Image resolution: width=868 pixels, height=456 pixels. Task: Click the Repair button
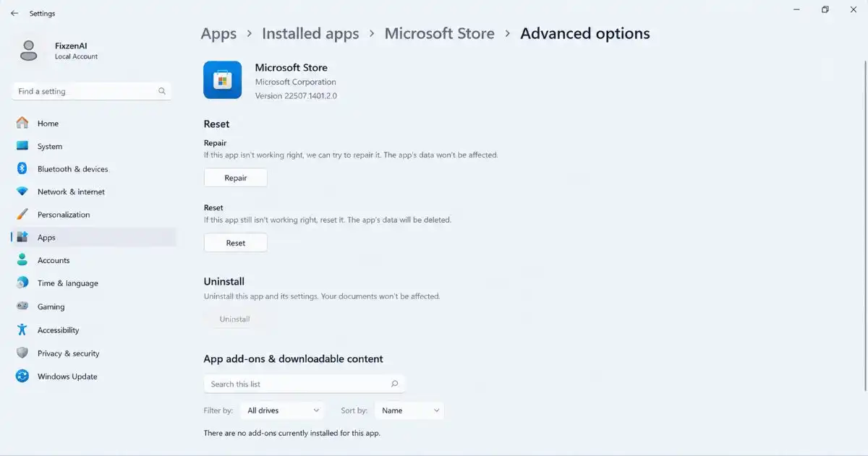point(236,178)
